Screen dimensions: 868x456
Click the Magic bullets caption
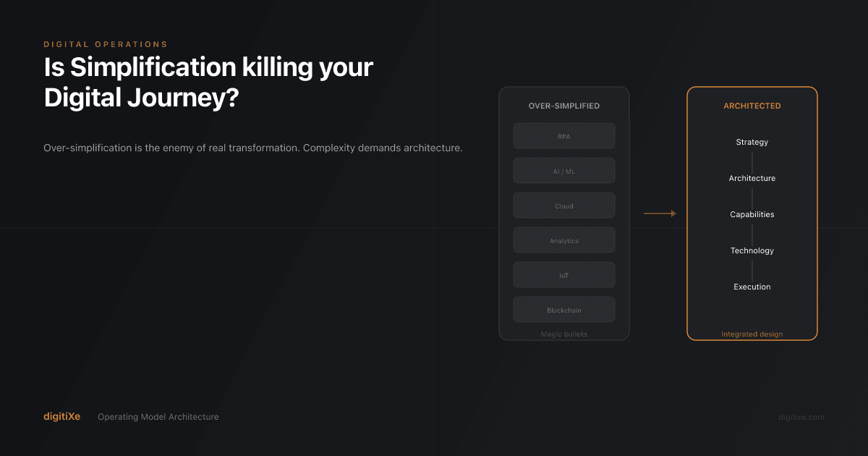pos(563,334)
